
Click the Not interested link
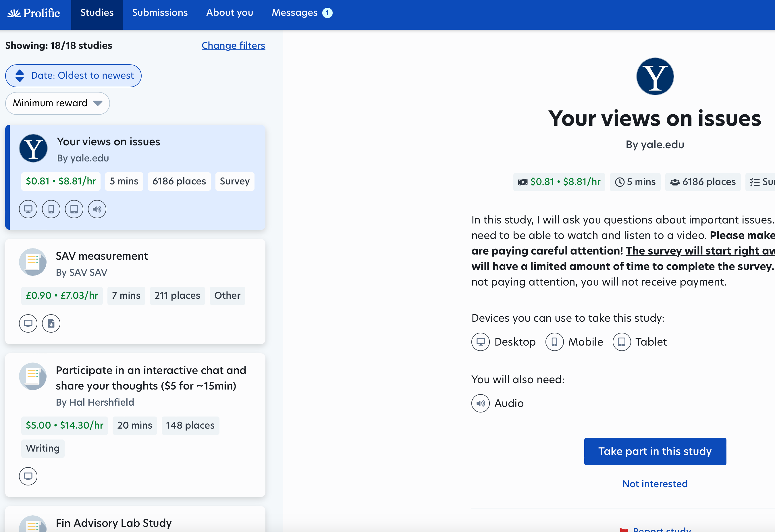655,484
